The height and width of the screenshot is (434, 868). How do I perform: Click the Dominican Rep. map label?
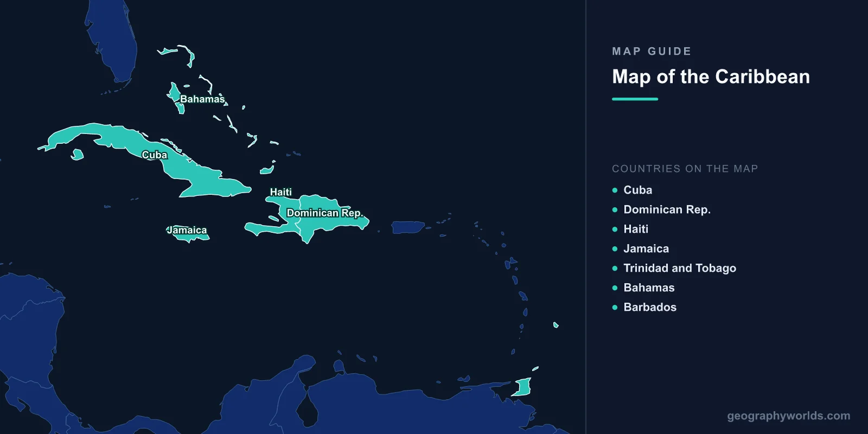pyautogui.click(x=324, y=213)
